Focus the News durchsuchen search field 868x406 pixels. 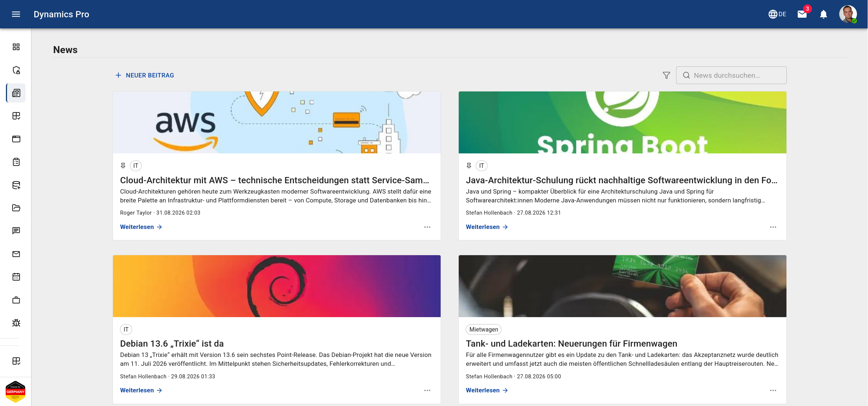(x=731, y=75)
